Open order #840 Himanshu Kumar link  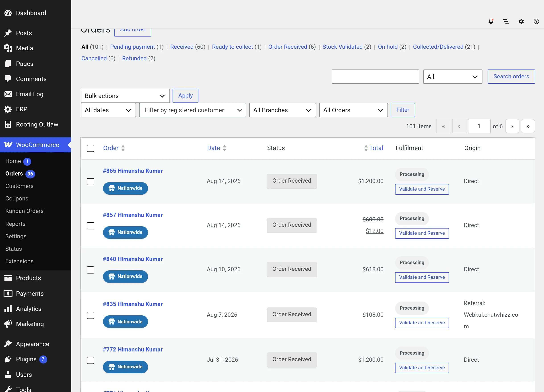click(133, 259)
